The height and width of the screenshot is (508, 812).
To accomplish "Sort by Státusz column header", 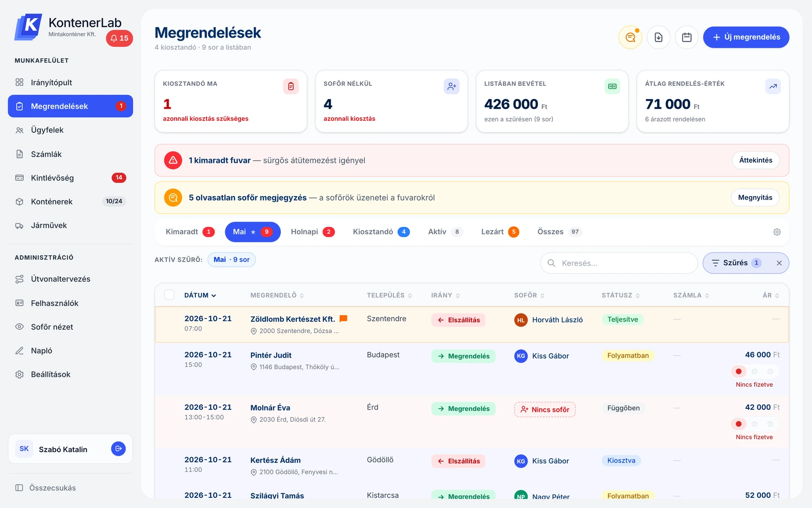I will (x=621, y=295).
